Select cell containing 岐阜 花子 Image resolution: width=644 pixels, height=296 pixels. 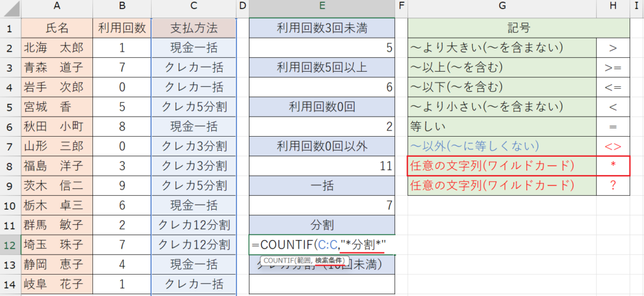click(x=57, y=284)
